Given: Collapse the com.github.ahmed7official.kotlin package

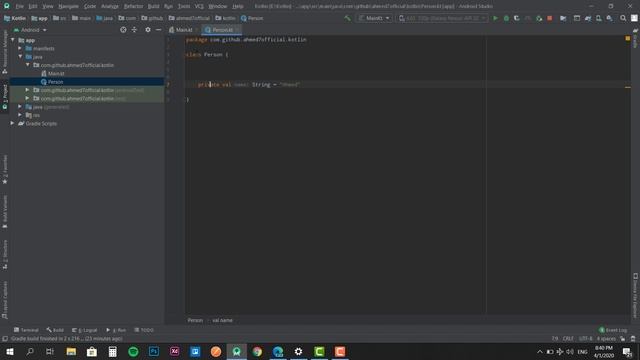Looking at the screenshot, I should [28, 65].
